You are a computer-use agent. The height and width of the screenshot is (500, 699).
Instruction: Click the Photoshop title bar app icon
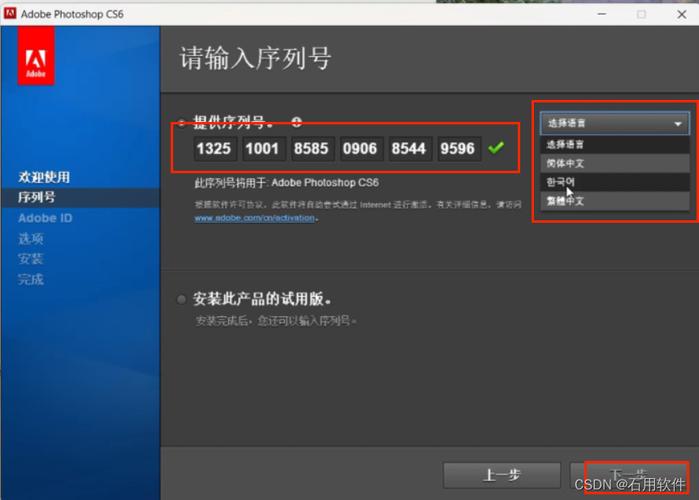tap(10, 13)
